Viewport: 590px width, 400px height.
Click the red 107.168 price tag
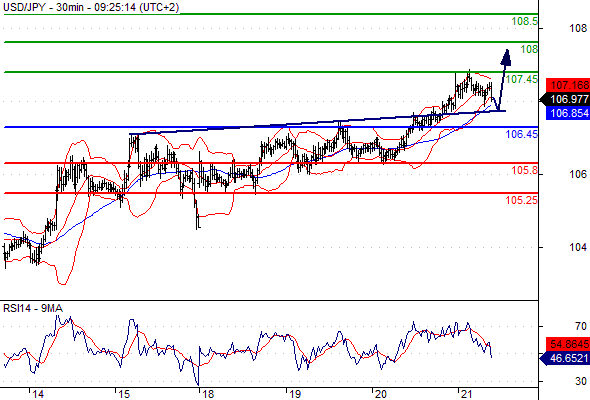coord(568,85)
